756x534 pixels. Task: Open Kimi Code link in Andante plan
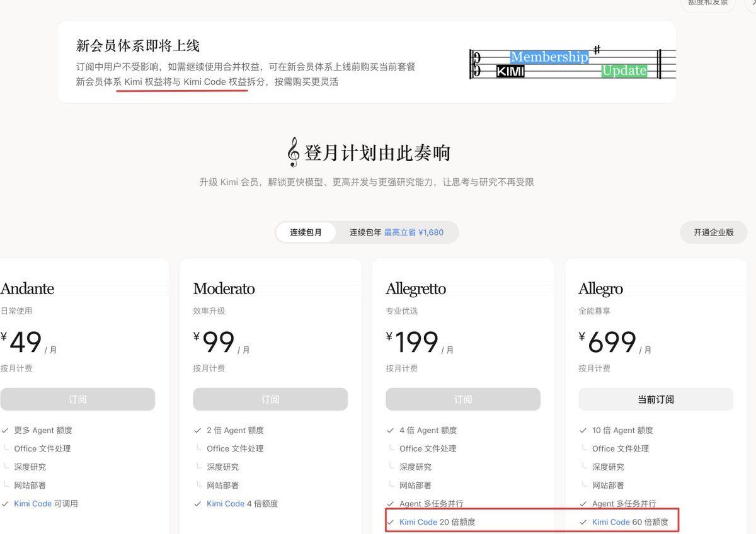[x=33, y=504]
